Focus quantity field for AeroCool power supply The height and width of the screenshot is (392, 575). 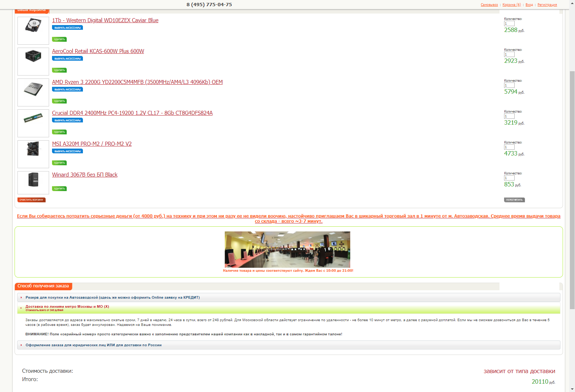[509, 54]
